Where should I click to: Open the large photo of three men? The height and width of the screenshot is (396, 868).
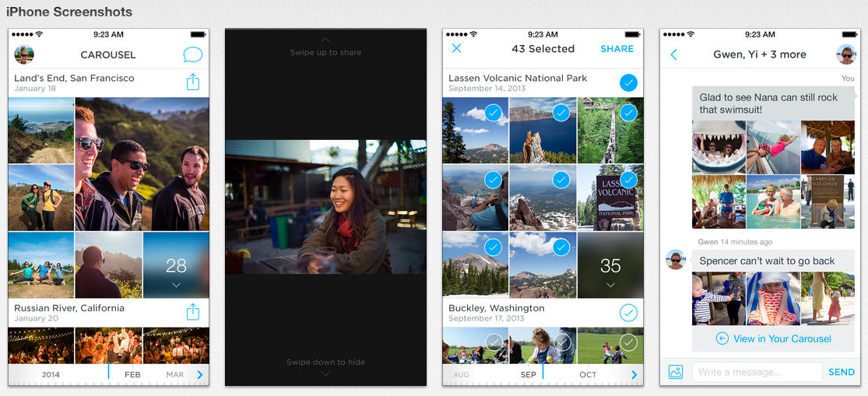[x=142, y=164]
